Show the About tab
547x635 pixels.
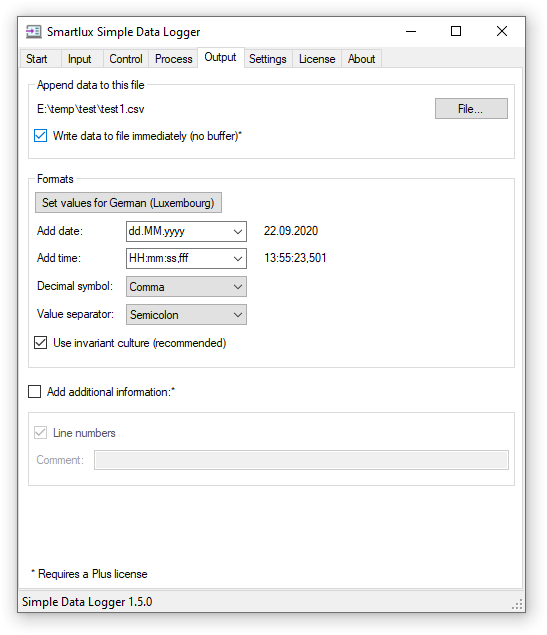tap(362, 59)
